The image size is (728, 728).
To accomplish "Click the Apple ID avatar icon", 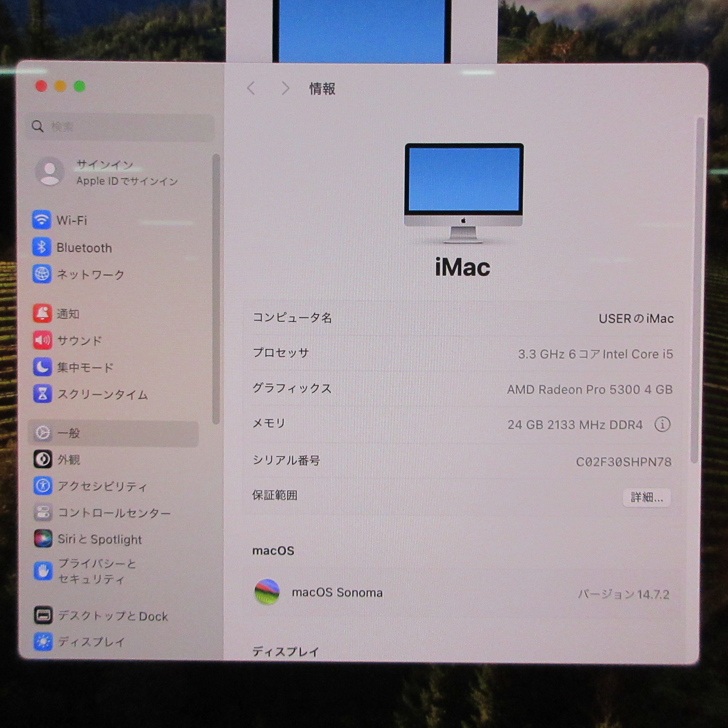I will tap(50, 172).
